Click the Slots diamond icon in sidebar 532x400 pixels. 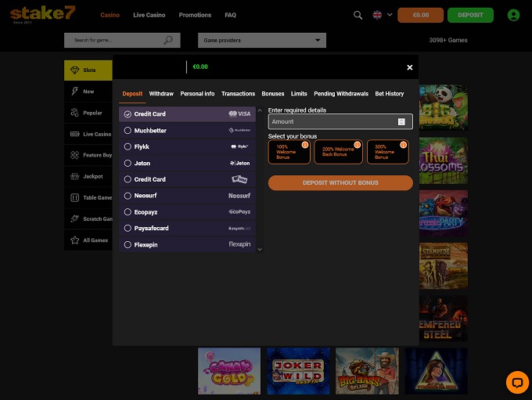[74, 70]
